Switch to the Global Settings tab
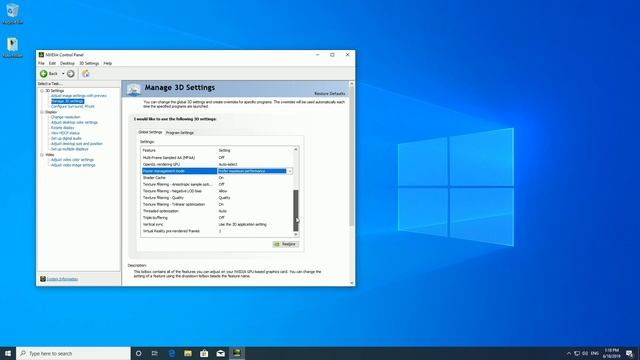Image resolution: width=640 pixels, height=360 pixels. (x=150, y=132)
